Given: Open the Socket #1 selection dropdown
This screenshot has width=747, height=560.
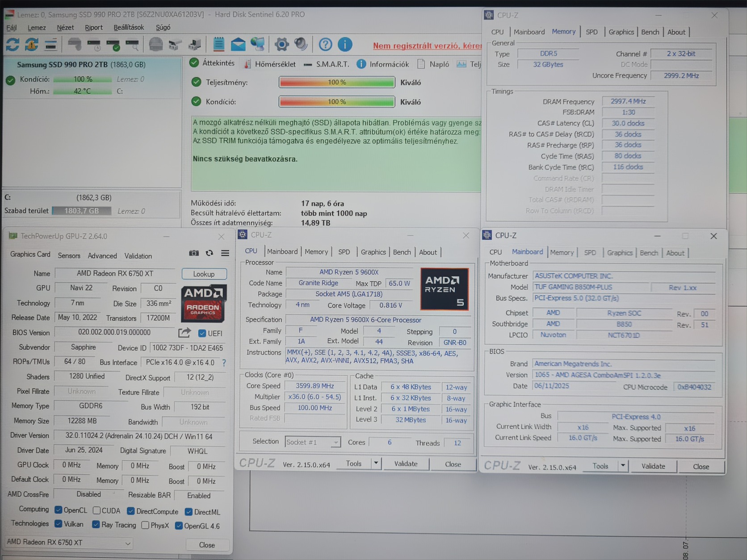Looking at the screenshot, I should pyautogui.click(x=313, y=442).
